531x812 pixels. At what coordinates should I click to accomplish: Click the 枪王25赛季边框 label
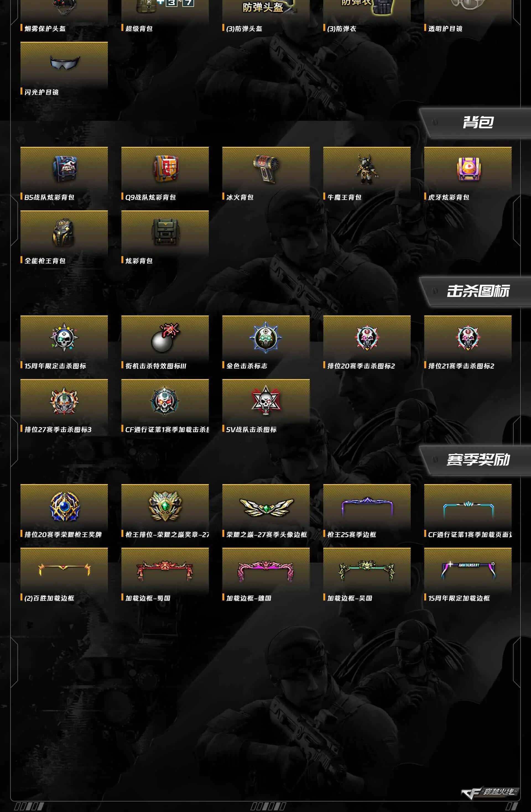tap(352, 535)
